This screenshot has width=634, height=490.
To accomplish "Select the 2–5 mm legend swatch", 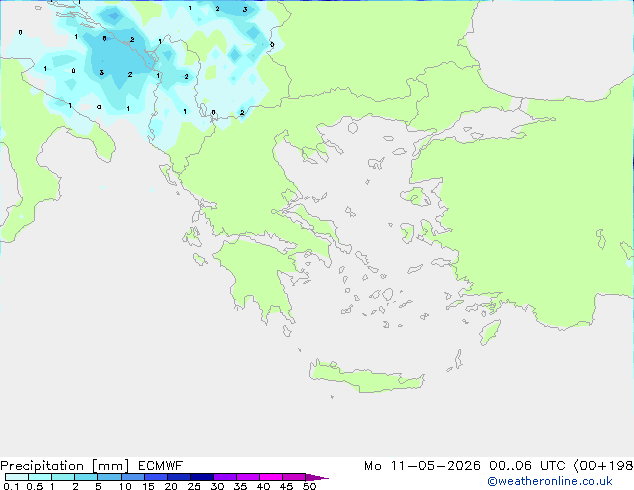I will [86, 477].
